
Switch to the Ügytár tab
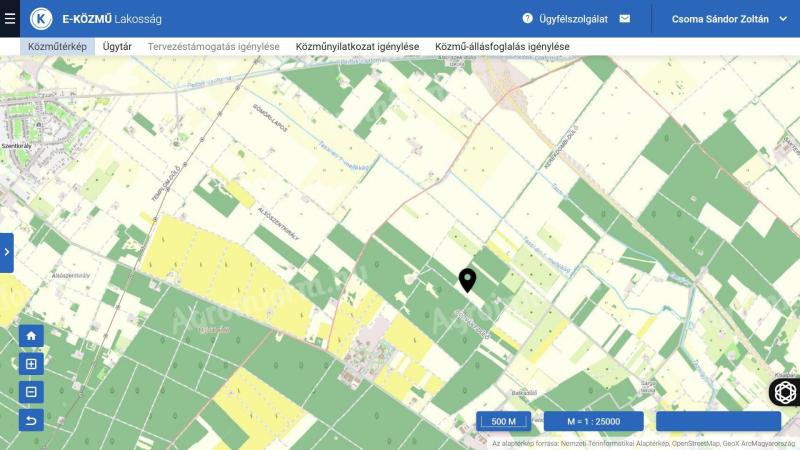point(117,46)
